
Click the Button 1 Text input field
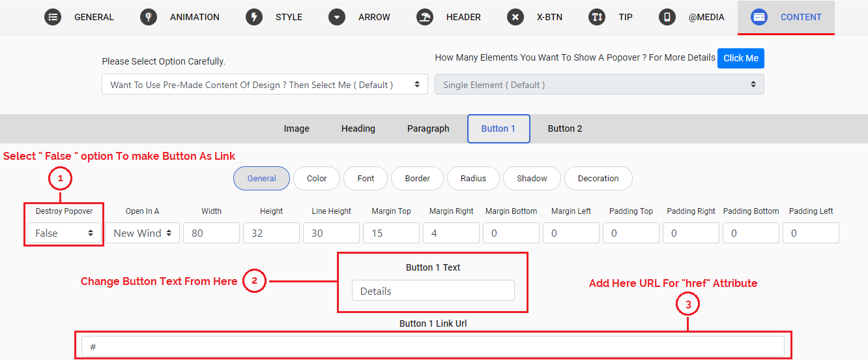(433, 291)
